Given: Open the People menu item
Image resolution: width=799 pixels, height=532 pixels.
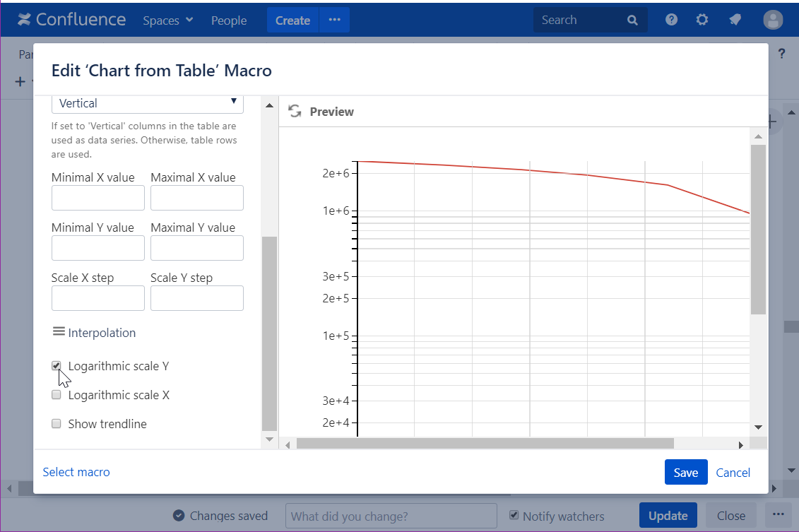Looking at the screenshot, I should [x=229, y=20].
